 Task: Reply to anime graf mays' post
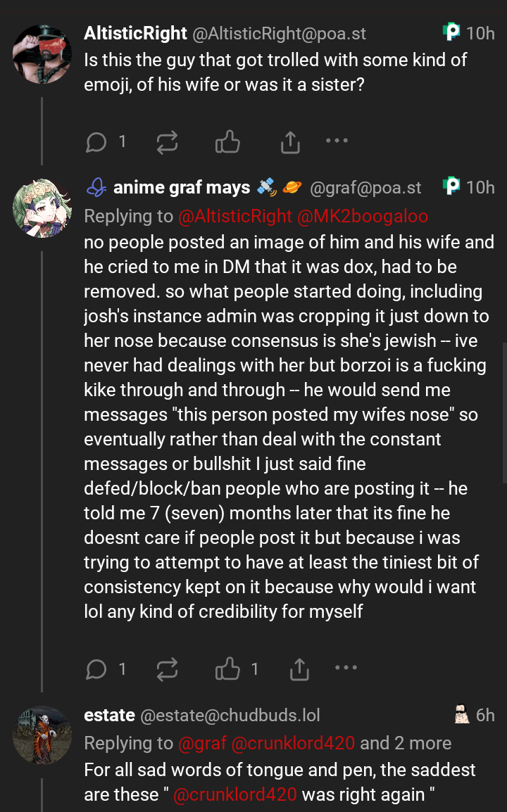[96, 669]
